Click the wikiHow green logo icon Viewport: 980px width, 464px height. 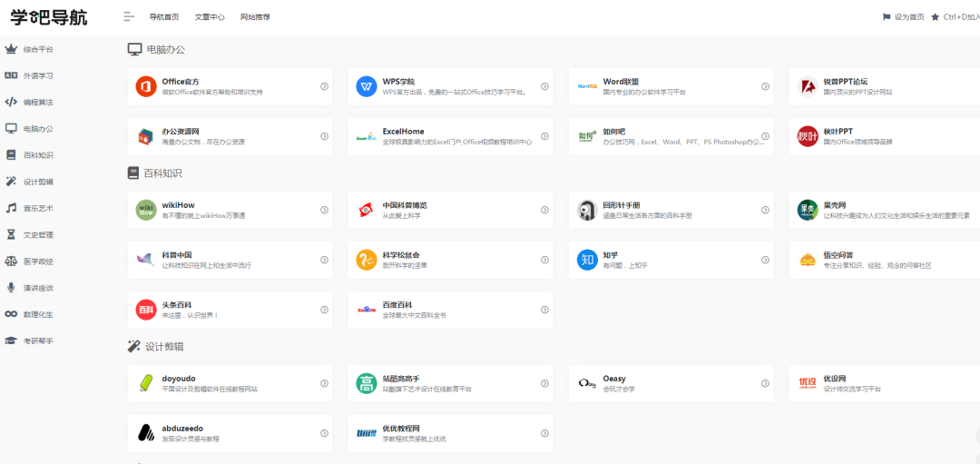[x=145, y=210]
